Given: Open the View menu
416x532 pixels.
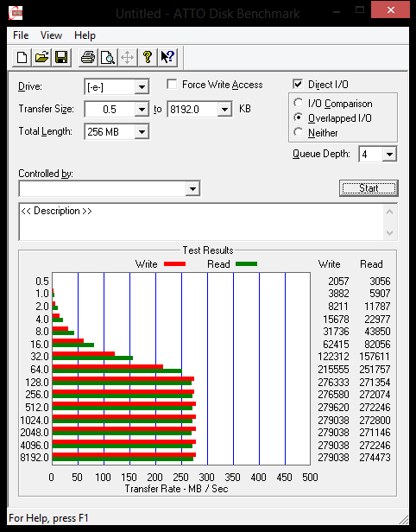Looking at the screenshot, I should click(x=51, y=35).
